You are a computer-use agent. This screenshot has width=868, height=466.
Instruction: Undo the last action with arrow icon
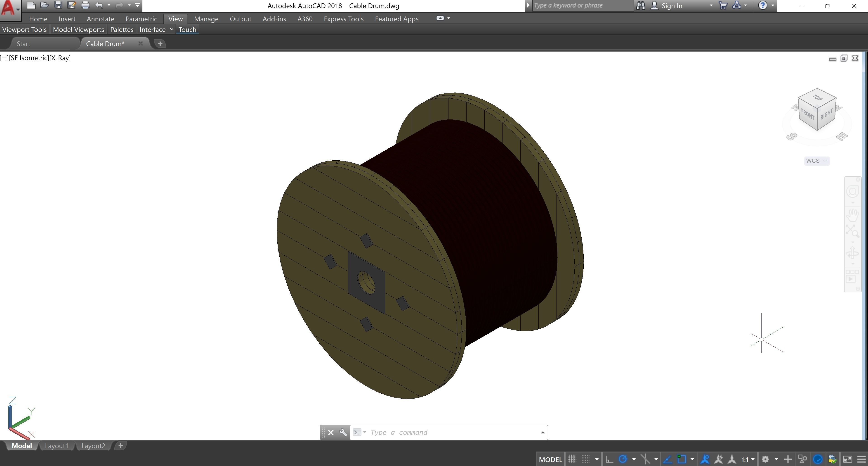(x=99, y=5)
